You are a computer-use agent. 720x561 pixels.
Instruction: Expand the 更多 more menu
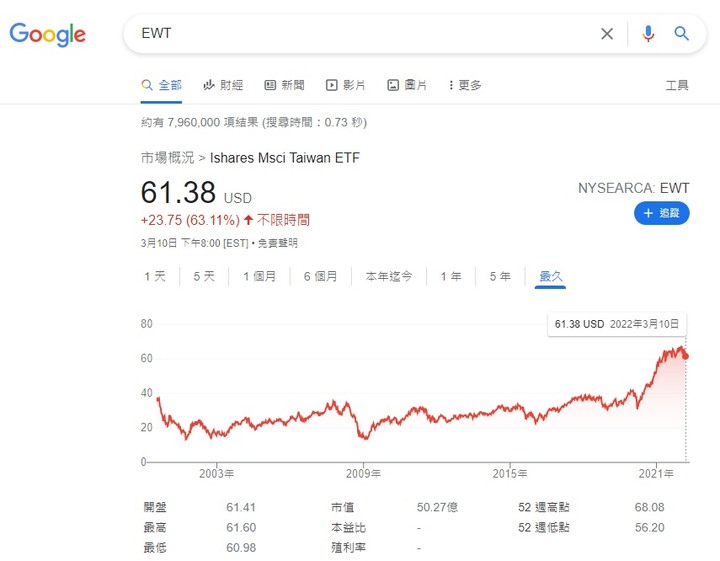[465, 85]
